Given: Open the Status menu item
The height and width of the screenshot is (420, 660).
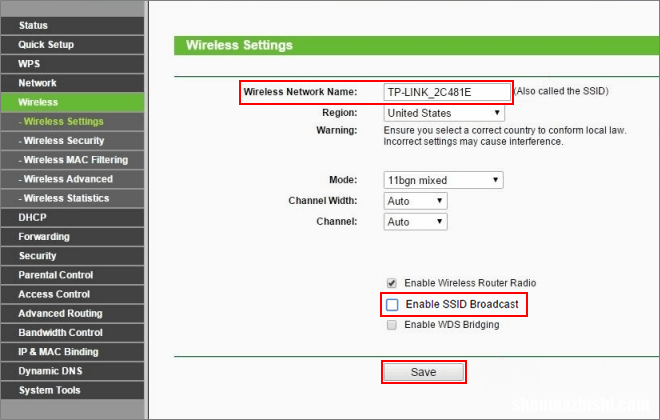Looking at the screenshot, I should [x=72, y=26].
